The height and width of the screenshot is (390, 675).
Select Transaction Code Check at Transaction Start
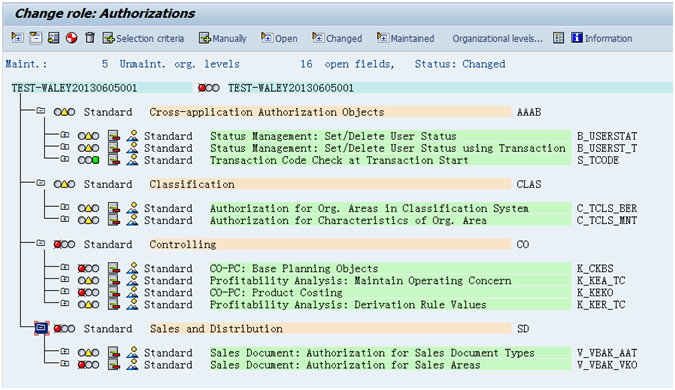[x=339, y=161]
